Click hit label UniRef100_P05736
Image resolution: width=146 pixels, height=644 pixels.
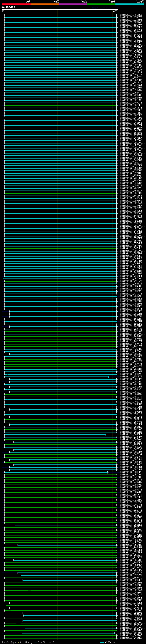coord(131,402)
